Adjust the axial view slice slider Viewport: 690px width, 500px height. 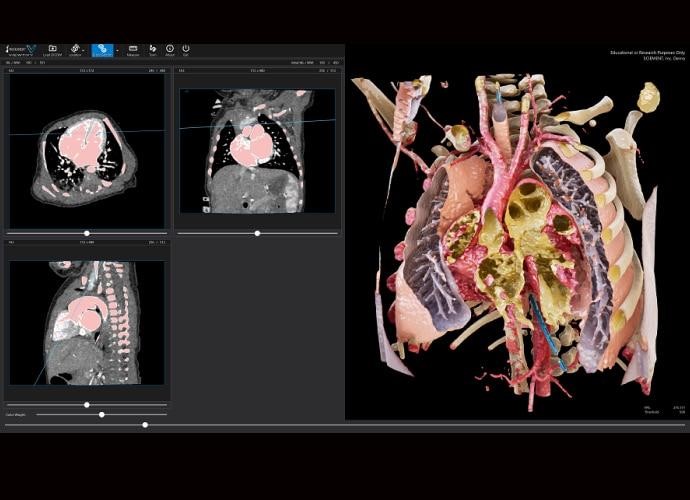tap(87, 233)
